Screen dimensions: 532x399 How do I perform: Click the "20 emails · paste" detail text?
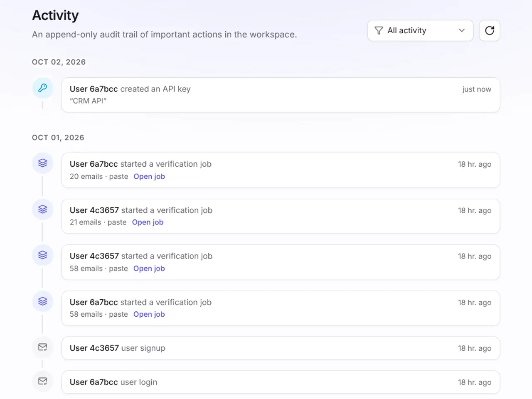99,176
